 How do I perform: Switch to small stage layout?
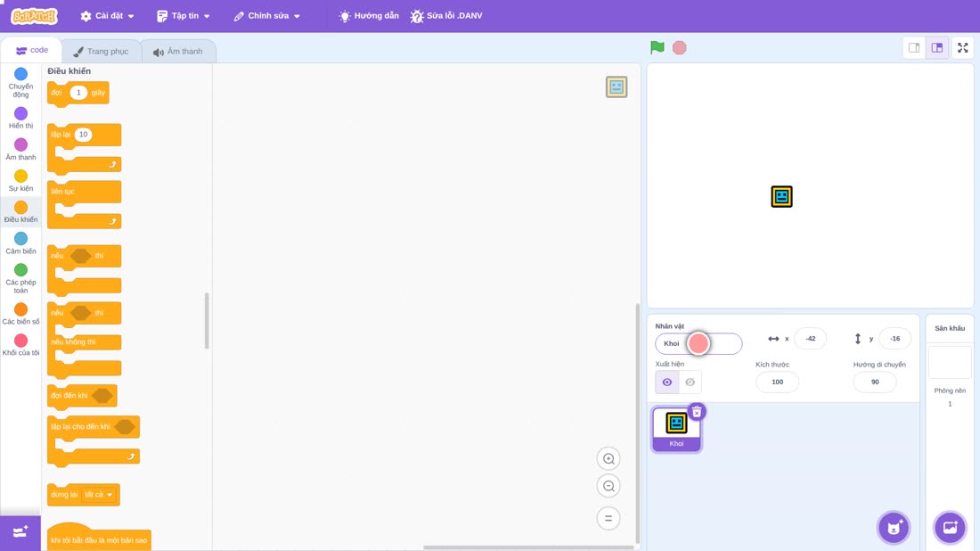point(914,47)
